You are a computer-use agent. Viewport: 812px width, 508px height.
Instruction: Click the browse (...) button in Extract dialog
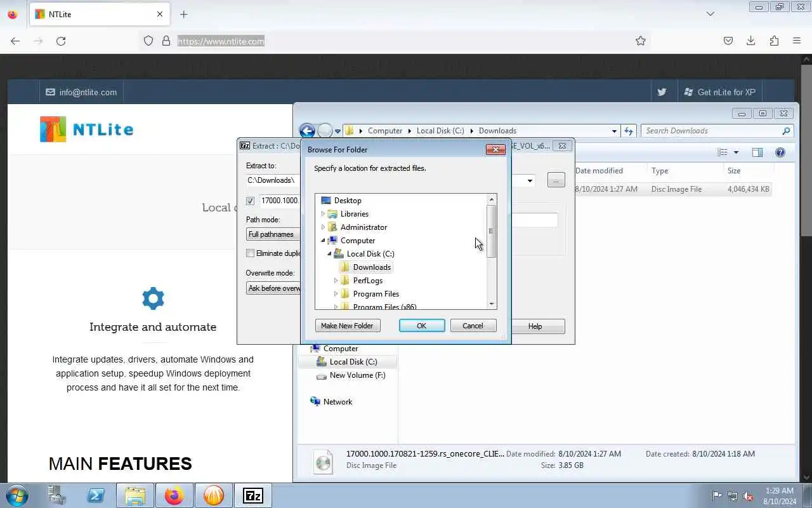[556, 180]
